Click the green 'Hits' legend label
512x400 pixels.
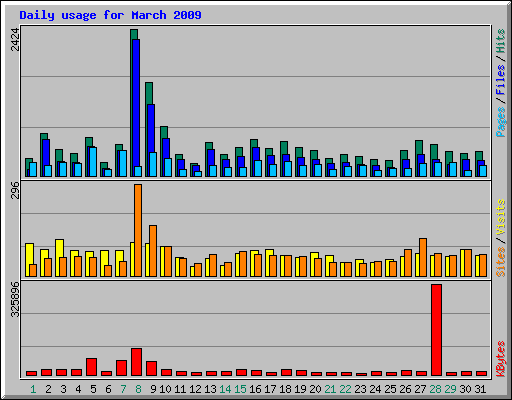(x=501, y=41)
